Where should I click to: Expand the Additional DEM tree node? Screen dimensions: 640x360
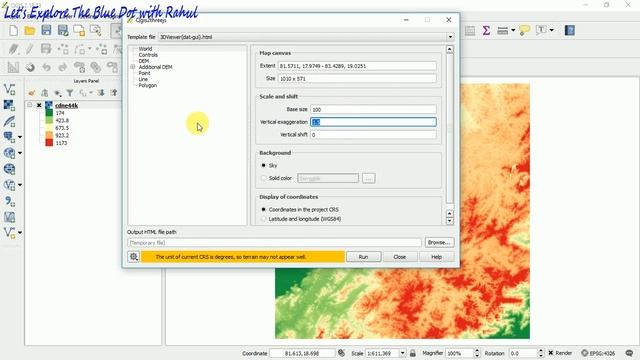[x=133, y=67]
